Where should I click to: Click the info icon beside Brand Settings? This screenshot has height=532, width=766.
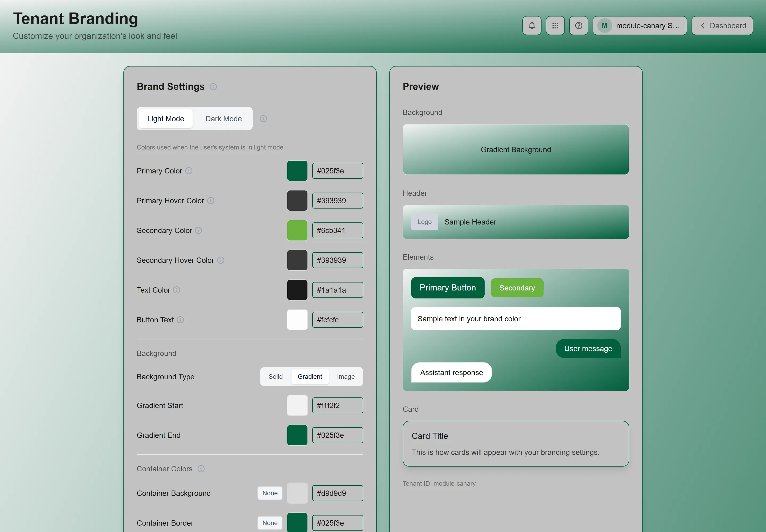pos(213,87)
